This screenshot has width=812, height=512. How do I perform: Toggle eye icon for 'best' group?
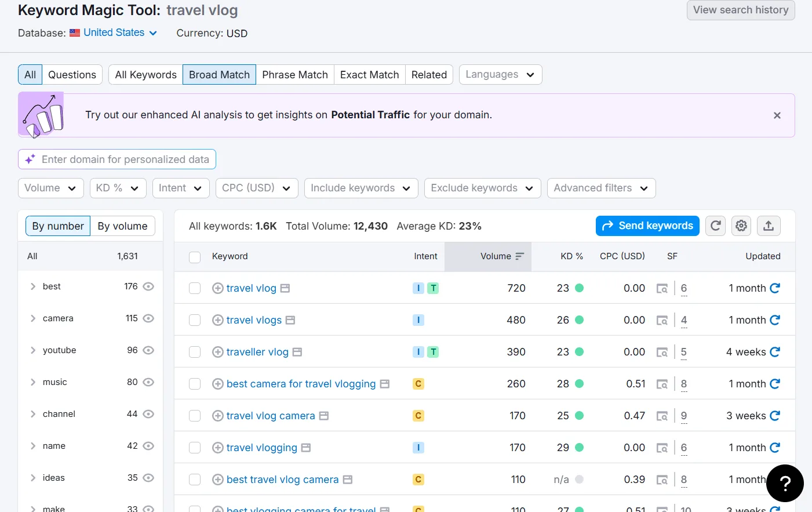(148, 286)
